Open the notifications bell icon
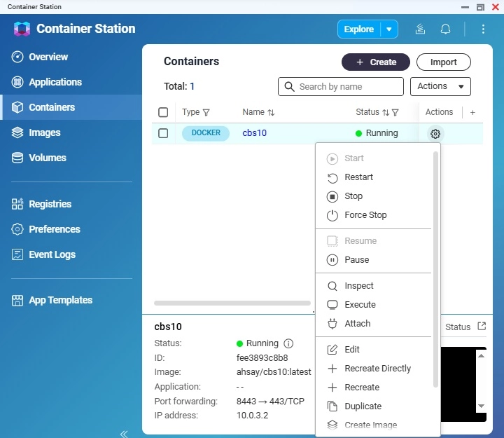The image size is (504, 438). [x=445, y=29]
